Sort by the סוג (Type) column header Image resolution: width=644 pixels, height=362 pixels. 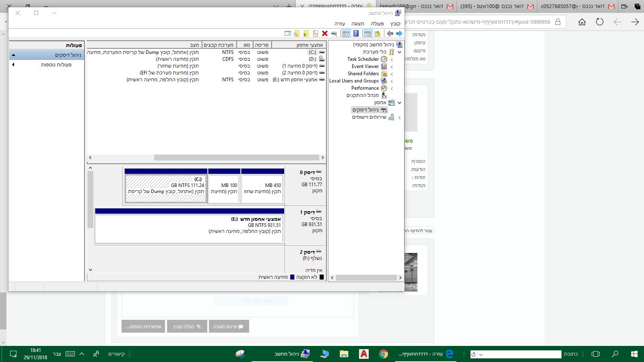(244, 45)
